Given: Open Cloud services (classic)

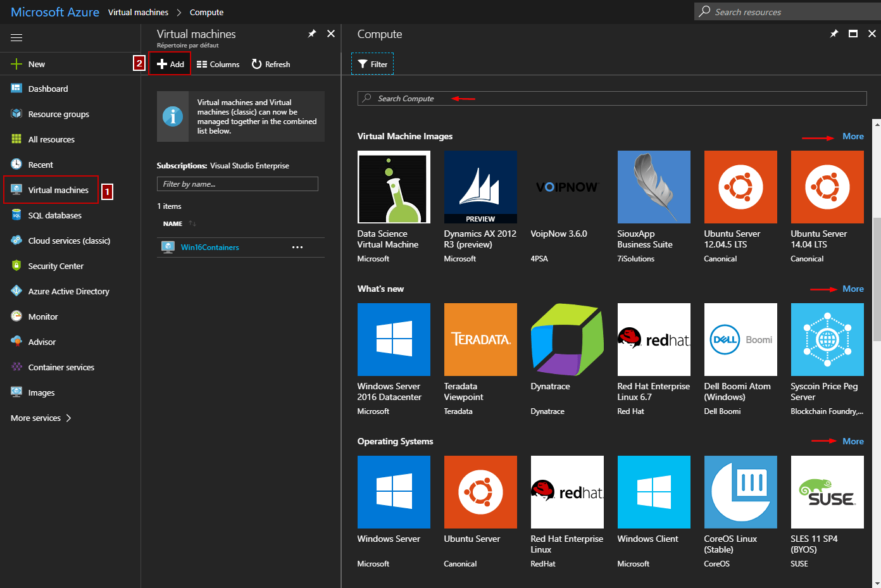Looking at the screenshot, I should 69,241.
